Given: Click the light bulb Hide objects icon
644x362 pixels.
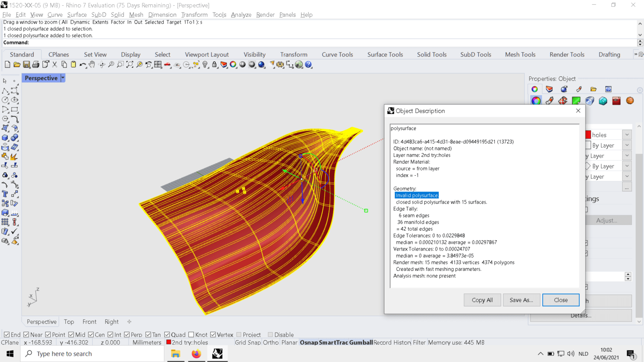Looking at the screenshot, I should pyautogui.click(x=205, y=65).
